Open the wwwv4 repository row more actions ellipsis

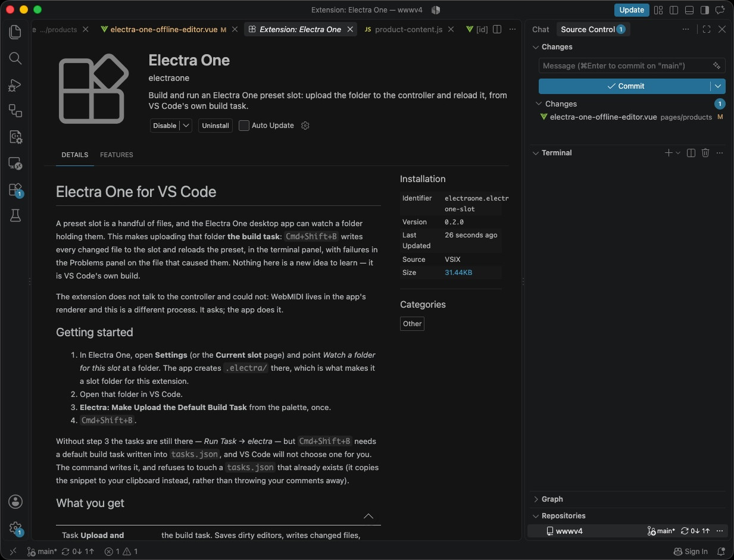[720, 531]
